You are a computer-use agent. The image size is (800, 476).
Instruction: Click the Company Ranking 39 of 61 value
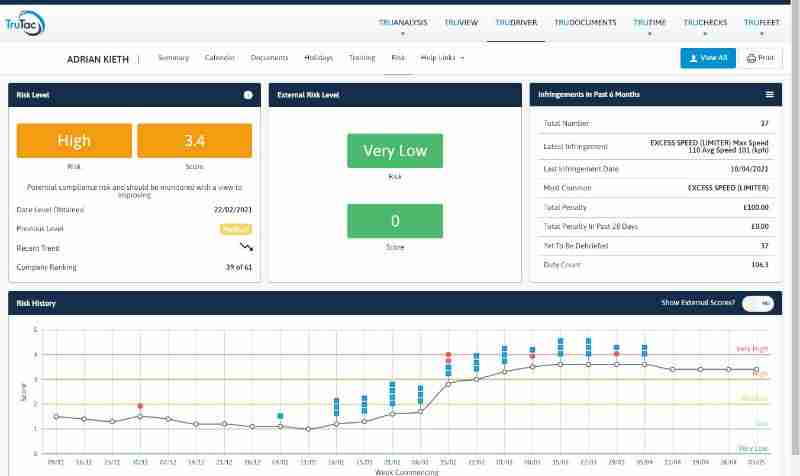pos(239,267)
